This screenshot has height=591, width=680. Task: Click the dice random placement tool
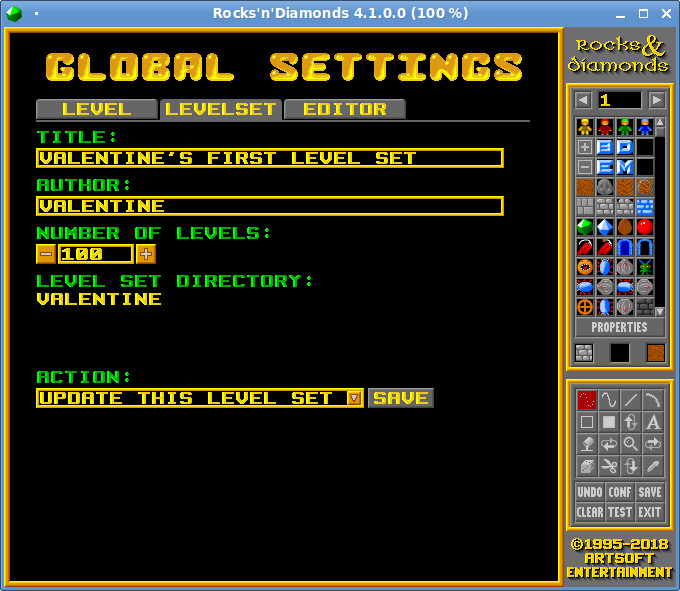pos(587,466)
